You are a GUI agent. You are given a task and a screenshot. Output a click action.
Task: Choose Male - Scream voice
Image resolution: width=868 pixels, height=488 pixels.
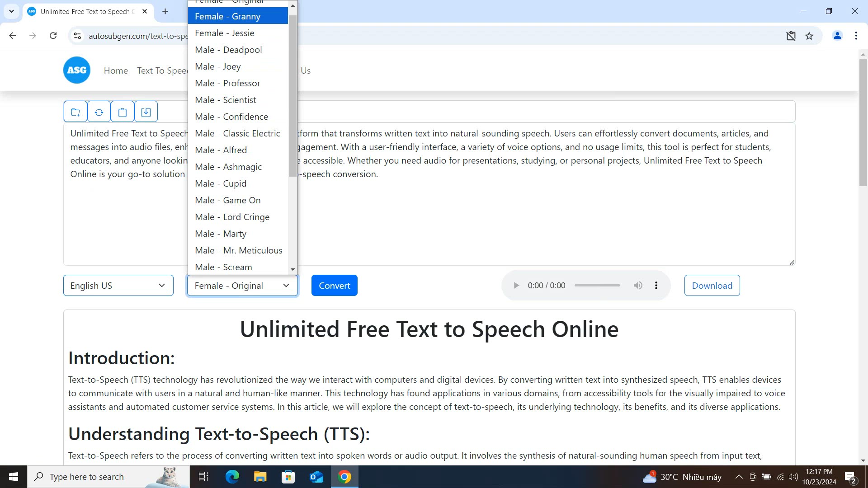(238, 267)
